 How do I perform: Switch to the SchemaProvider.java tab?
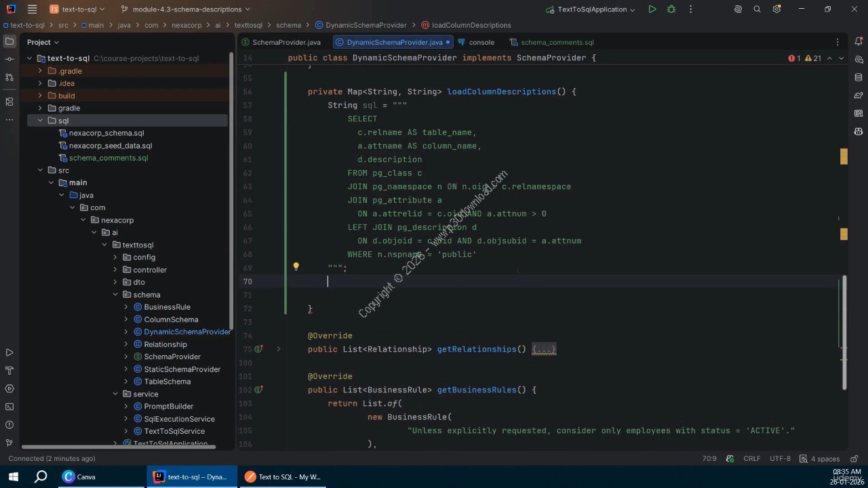(x=286, y=42)
